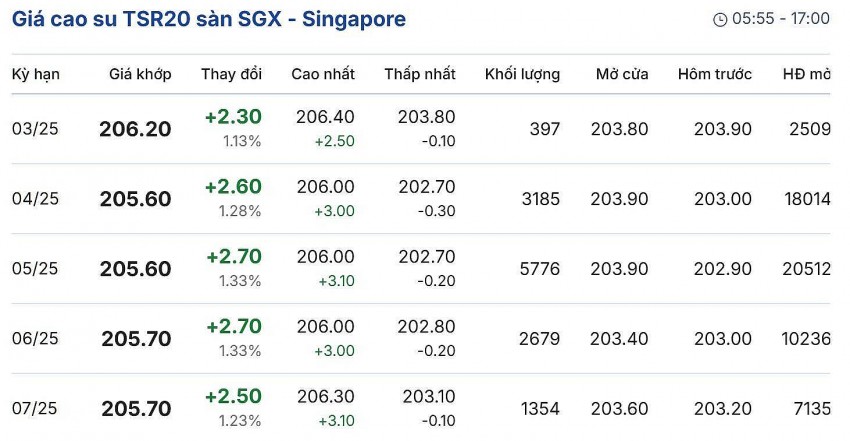Click the TSR20 SGX Singapore title
Screen dimensions: 850x441
coord(209,19)
